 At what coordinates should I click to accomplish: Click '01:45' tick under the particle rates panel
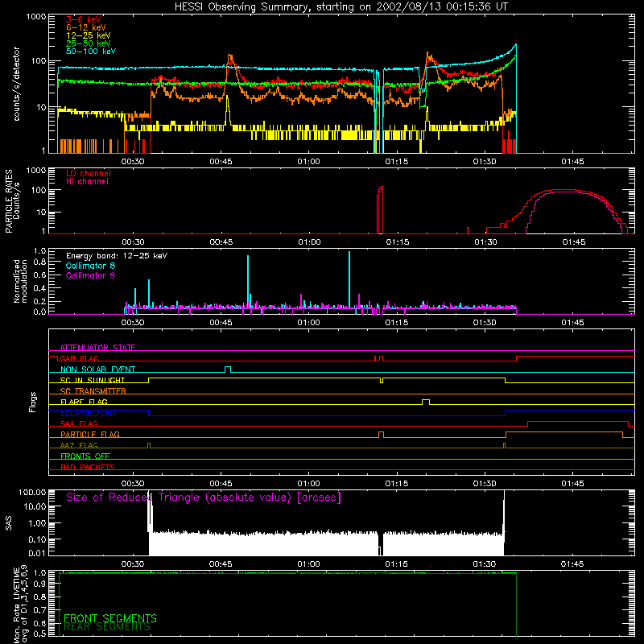click(x=573, y=242)
